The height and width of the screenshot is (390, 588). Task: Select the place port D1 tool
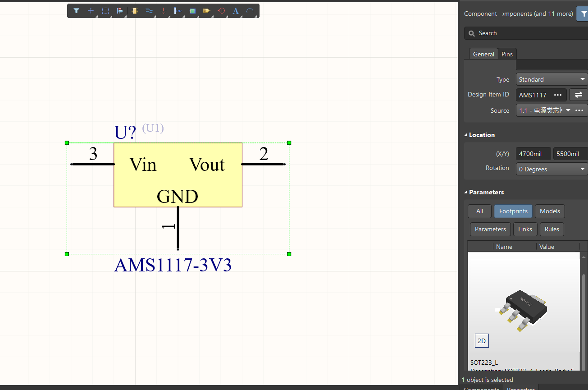point(206,11)
